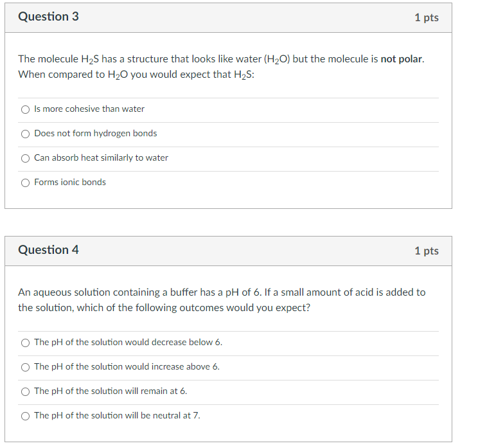
Task: Mark 'Can absorb heat similarly to water' radio
Action: point(25,158)
